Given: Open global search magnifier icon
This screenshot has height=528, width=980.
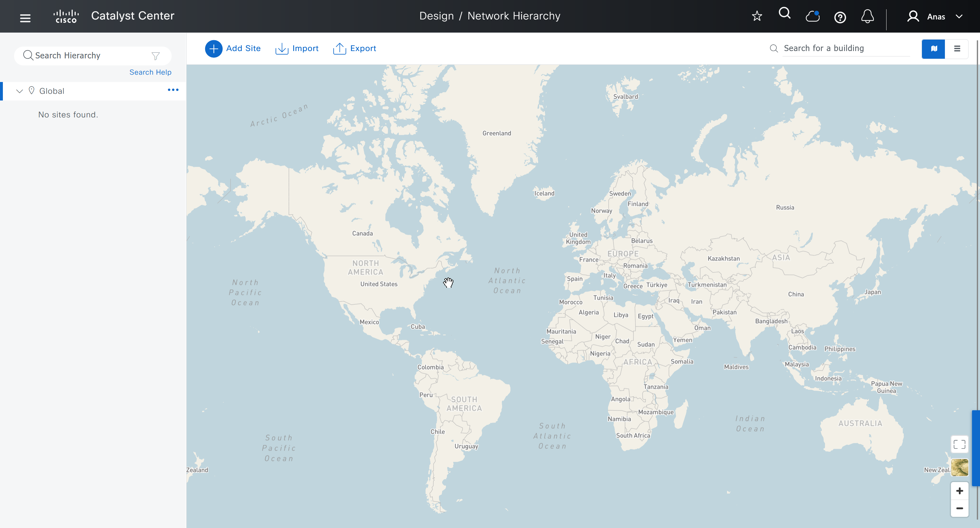Looking at the screenshot, I should tap(784, 14).
